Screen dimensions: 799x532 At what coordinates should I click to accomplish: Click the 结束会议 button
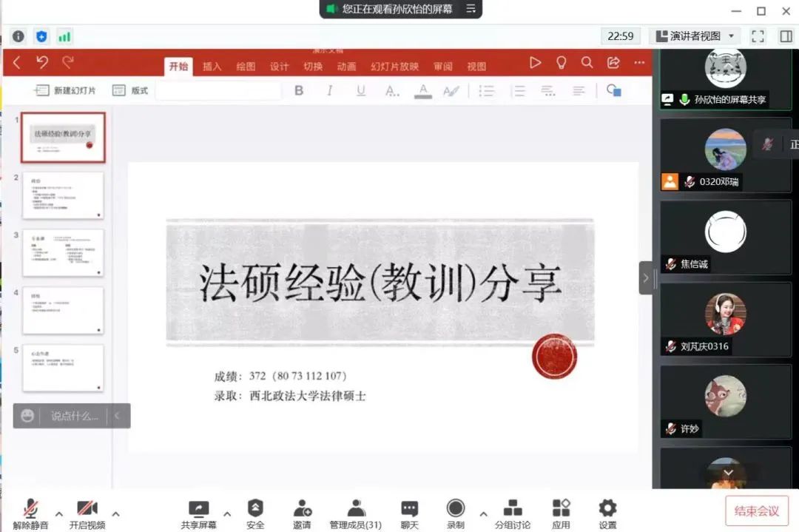tap(756, 511)
